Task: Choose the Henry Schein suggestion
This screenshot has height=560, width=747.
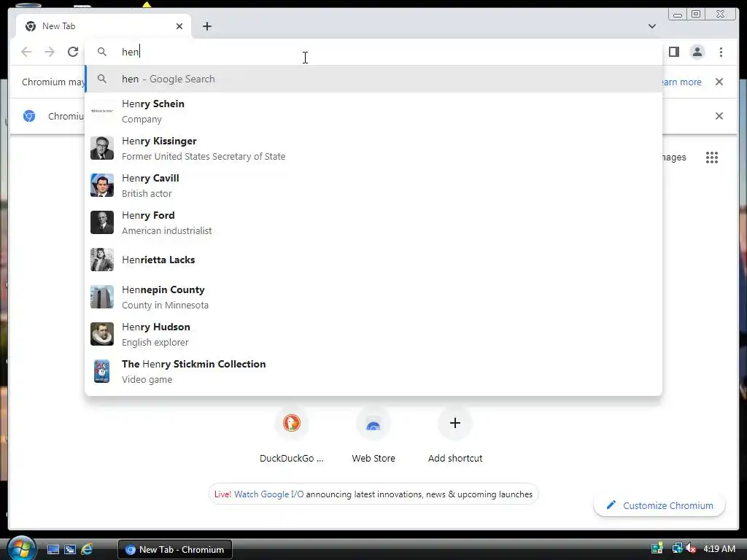Action: (373, 111)
